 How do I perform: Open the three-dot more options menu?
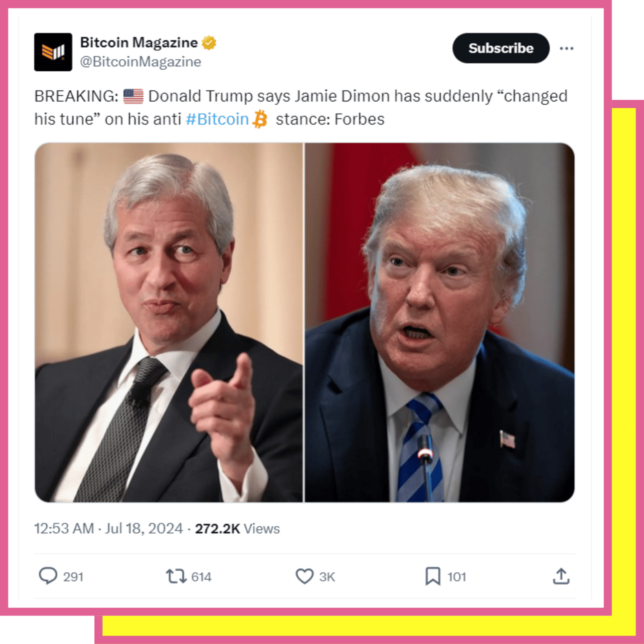(566, 48)
